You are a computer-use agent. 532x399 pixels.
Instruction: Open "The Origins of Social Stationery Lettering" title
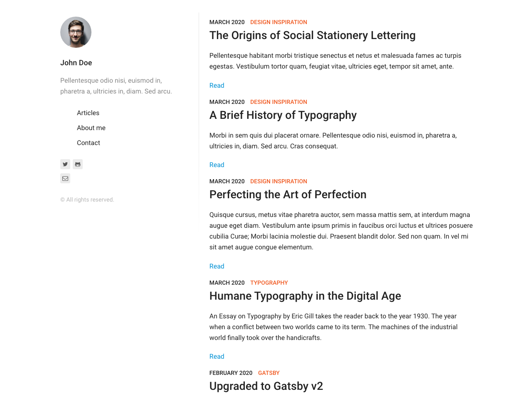[312, 35]
